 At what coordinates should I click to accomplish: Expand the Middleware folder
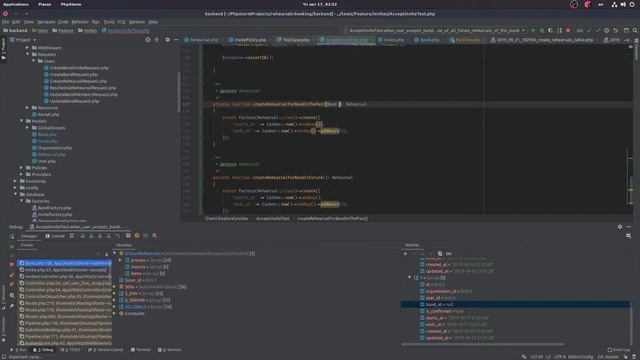(27, 48)
